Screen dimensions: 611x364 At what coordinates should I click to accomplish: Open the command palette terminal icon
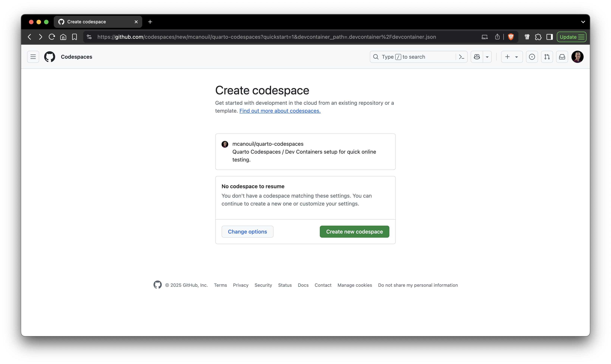pos(462,57)
